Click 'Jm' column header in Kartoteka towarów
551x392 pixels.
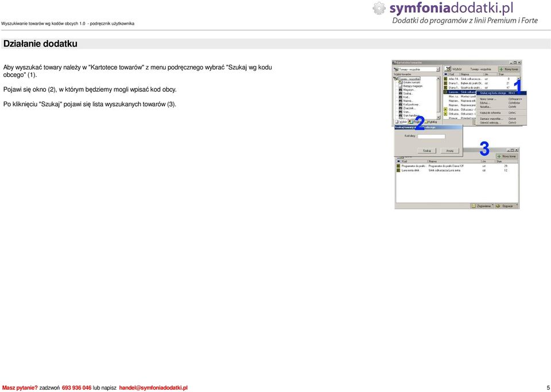490,74
